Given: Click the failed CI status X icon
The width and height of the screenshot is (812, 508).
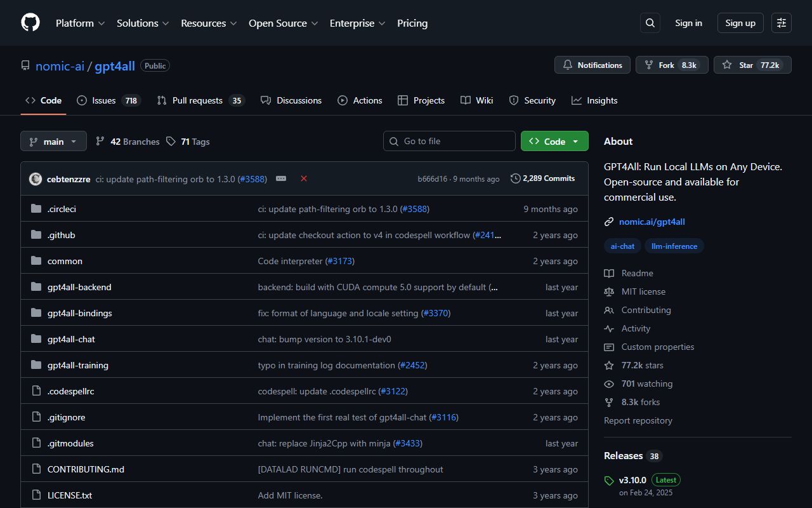Looking at the screenshot, I should click(x=304, y=178).
